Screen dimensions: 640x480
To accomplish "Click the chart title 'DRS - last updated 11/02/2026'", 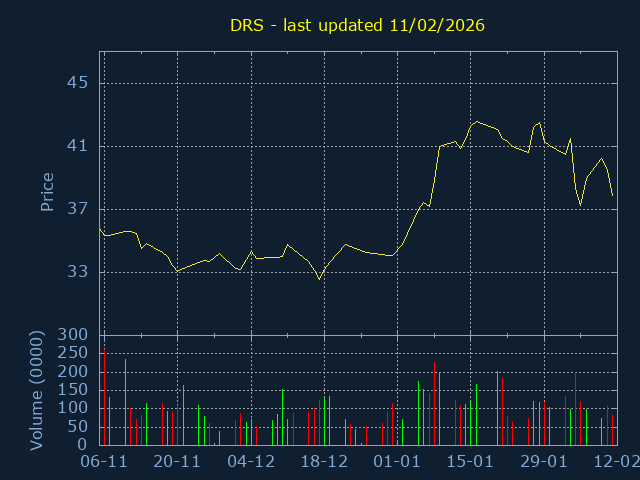I will click(x=357, y=25).
